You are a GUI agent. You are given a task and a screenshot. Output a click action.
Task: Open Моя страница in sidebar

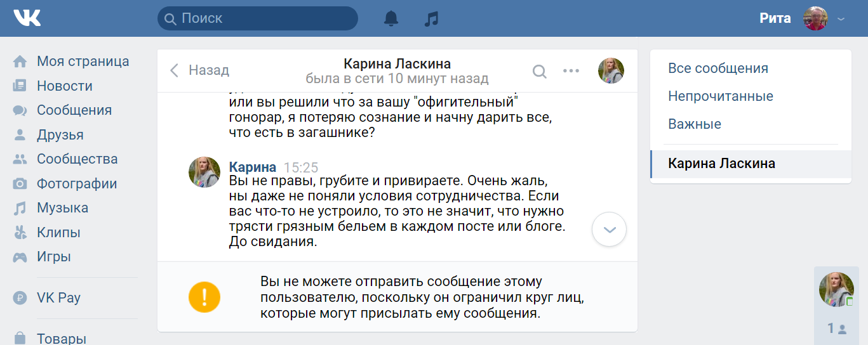(83, 62)
